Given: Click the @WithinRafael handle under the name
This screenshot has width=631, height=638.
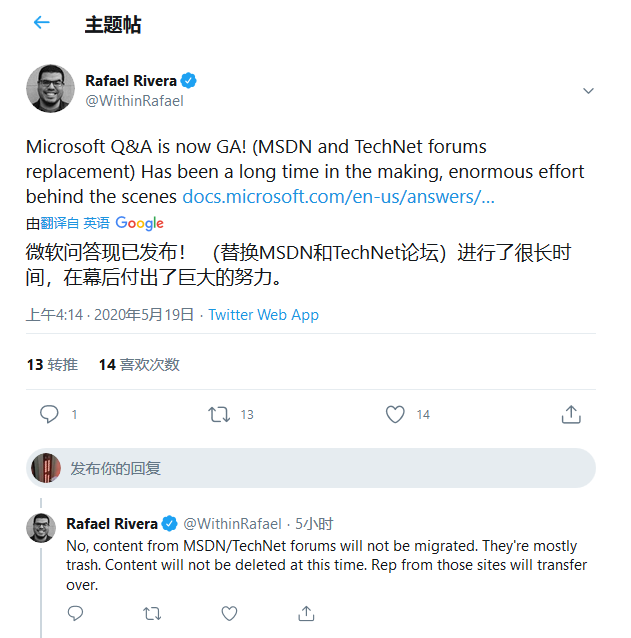Looking at the screenshot, I should click(x=134, y=100).
